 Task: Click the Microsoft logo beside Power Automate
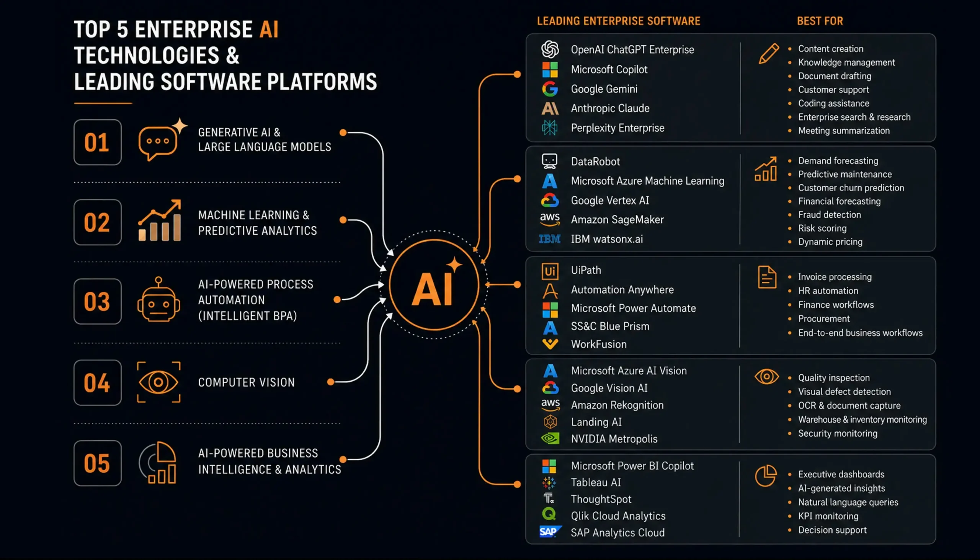pos(550,310)
